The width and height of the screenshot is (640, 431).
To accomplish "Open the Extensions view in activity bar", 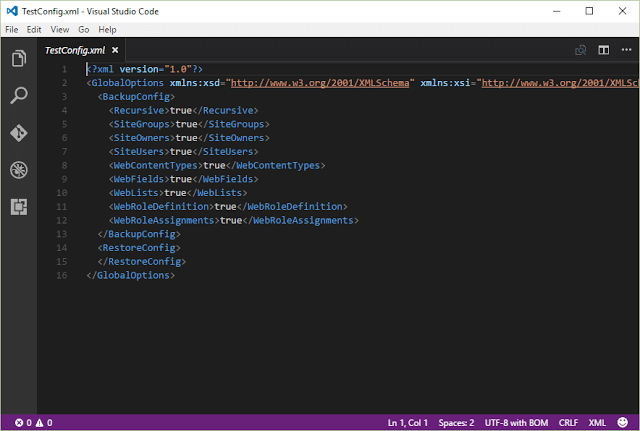I will 19,207.
